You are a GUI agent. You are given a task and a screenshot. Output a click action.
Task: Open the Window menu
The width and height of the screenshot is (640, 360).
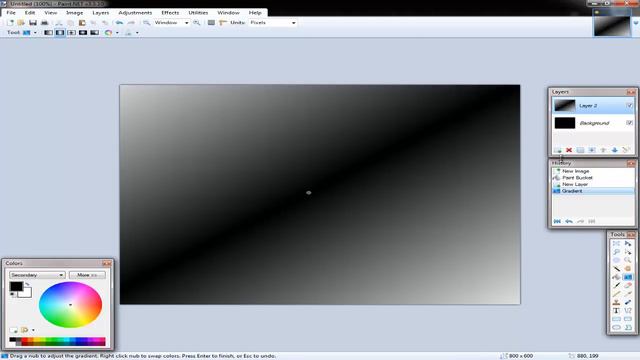click(x=228, y=13)
